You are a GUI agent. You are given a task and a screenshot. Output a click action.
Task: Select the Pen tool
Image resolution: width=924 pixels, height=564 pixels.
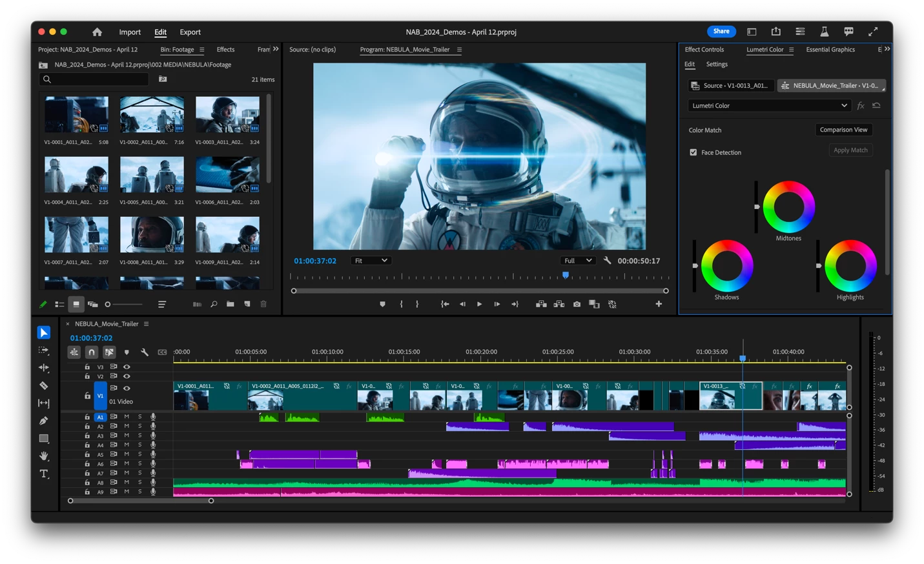pos(43,421)
